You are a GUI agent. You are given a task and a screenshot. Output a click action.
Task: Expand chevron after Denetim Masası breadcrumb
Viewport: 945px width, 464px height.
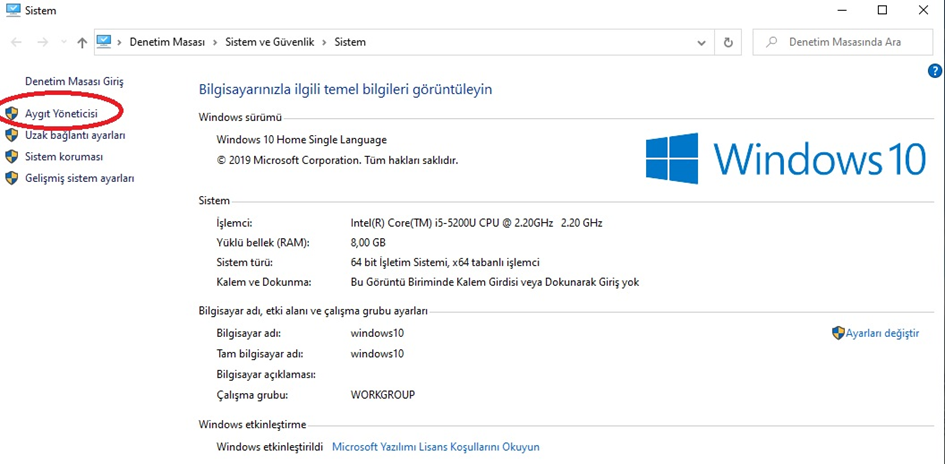click(x=215, y=43)
